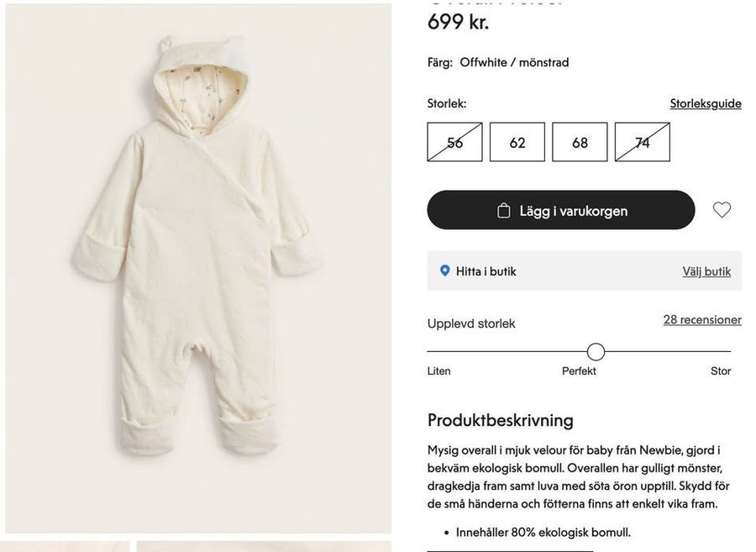This screenshot has height=552, width=756.
Task: Choose size 68
Action: click(580, 142)
